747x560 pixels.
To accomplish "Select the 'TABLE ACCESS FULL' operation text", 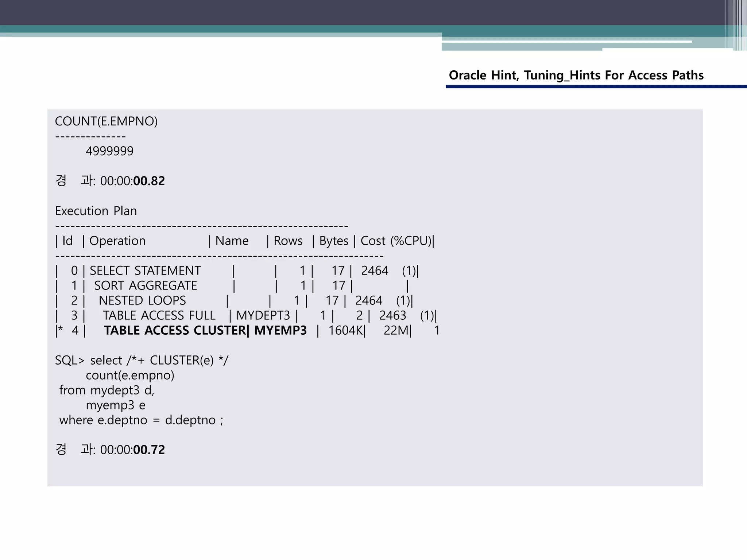I will tap(159, 316).
